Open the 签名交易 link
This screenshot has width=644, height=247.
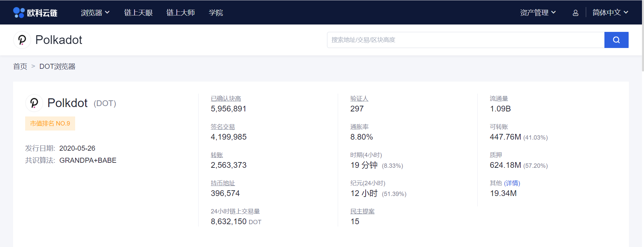(x=223, y=127)
